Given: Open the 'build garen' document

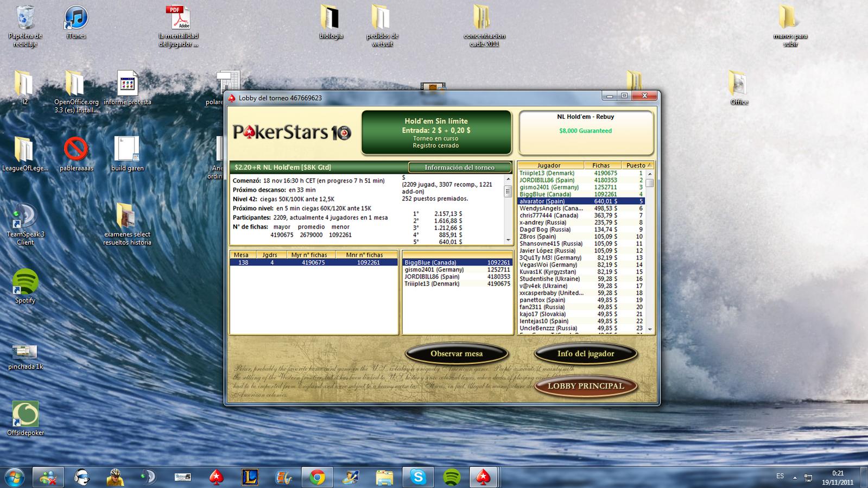Looking at the screenshot, I should point(127,154).
